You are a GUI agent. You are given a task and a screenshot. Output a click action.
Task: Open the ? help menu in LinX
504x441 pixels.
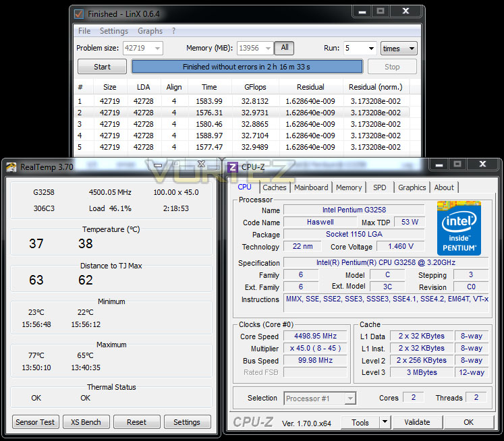[173, 31]
